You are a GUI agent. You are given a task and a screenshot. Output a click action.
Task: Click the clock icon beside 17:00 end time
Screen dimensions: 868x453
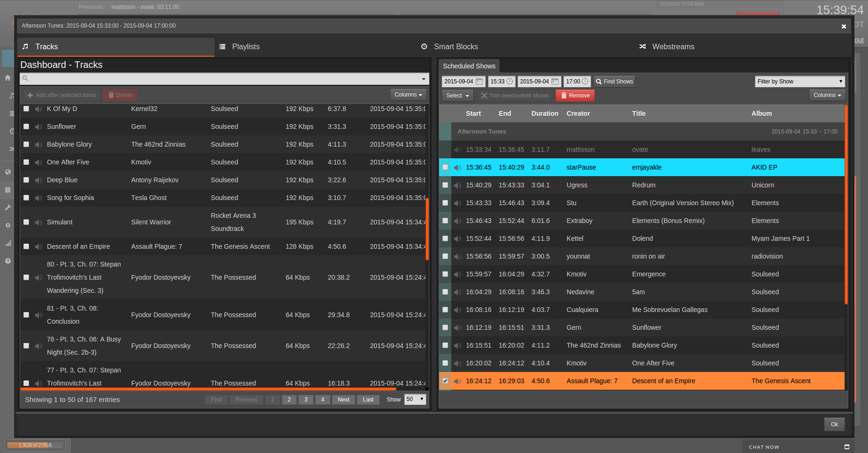[x=585, y=82]
